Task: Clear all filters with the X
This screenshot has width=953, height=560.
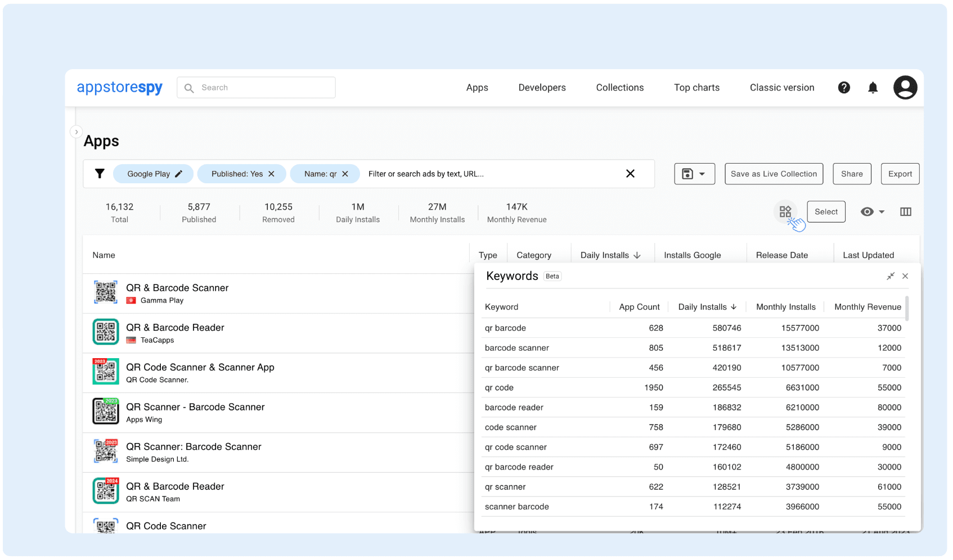Action: [630, 174]
